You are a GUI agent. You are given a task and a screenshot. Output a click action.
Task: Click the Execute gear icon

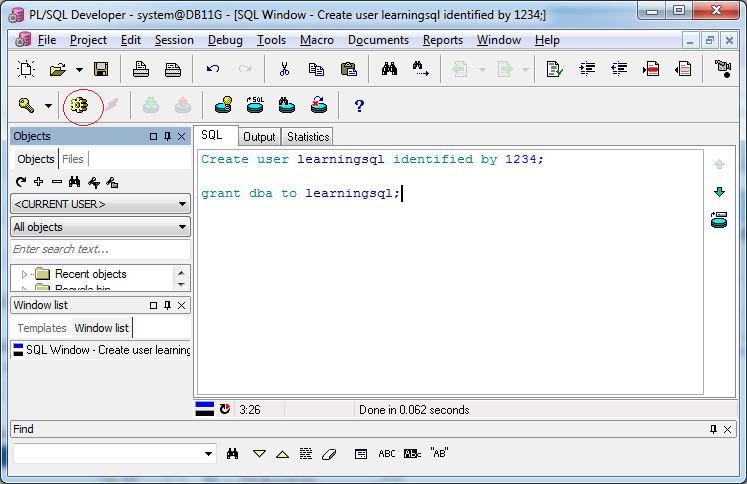79,105
